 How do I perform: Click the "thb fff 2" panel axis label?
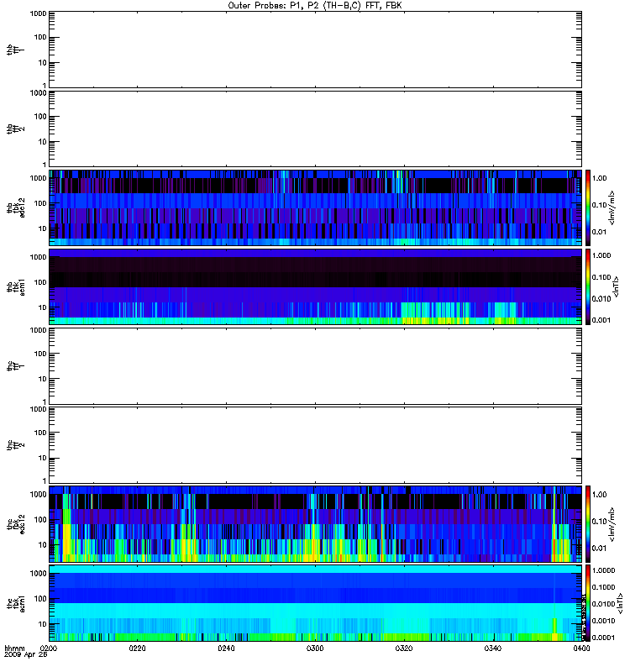point(16,129)
